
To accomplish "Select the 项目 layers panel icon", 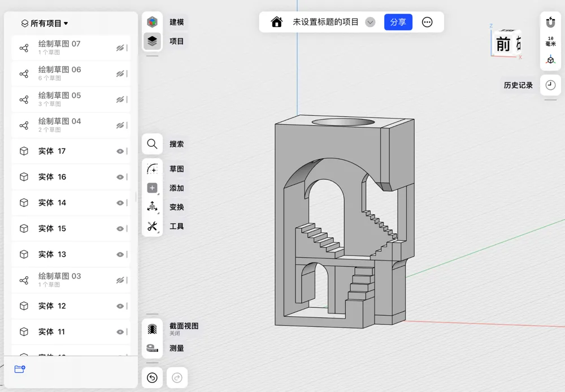I will 152,41.
